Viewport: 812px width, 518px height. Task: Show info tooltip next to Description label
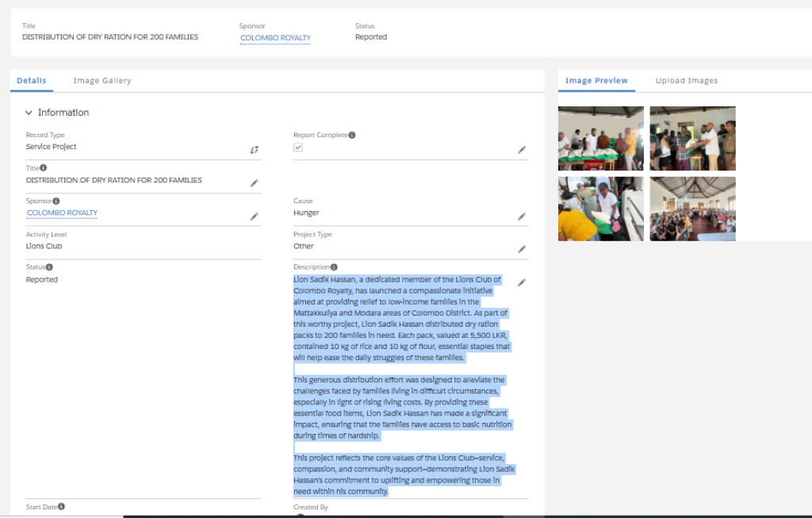pos(334,267)
